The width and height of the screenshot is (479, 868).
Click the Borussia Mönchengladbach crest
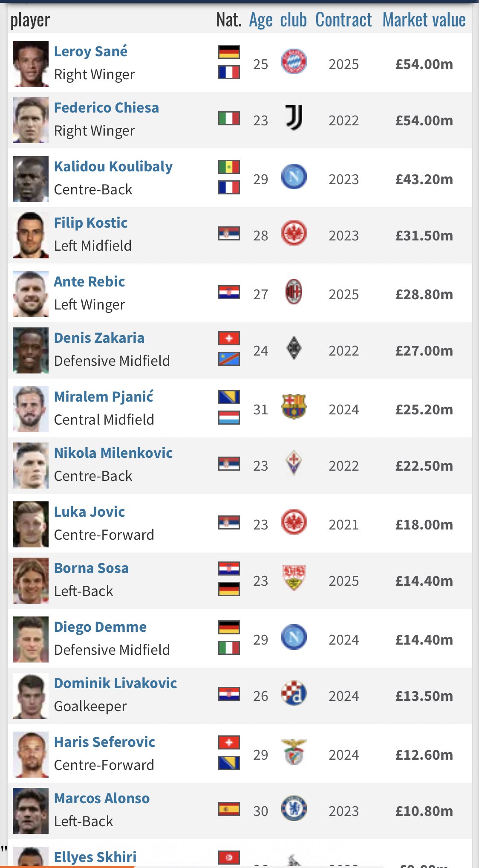(x=294, y=348)
